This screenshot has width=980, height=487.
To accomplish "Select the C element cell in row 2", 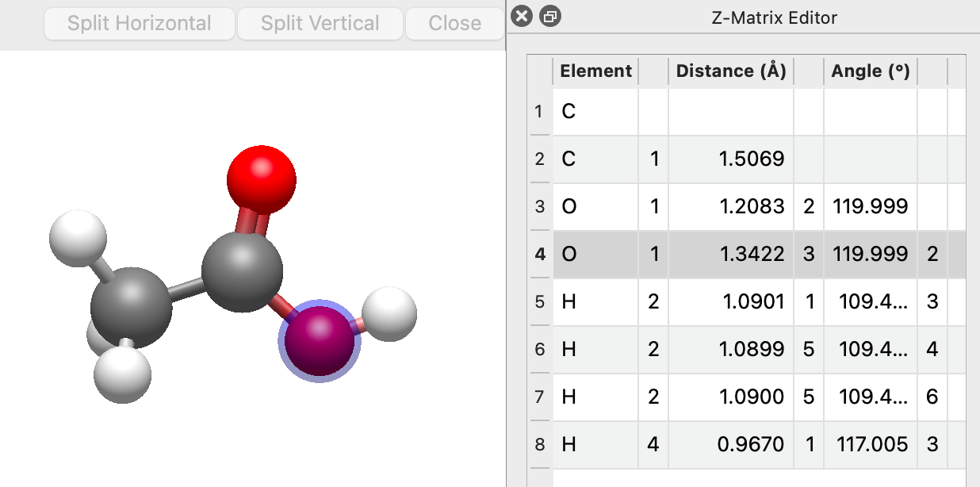I will coord(595,159).
